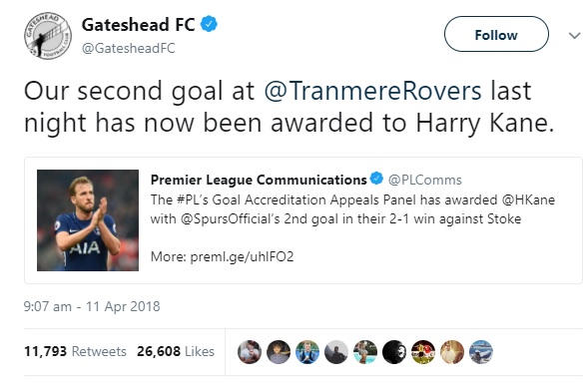
Task: Click the Premier League Communications verified badge
Action: [376, 179]
